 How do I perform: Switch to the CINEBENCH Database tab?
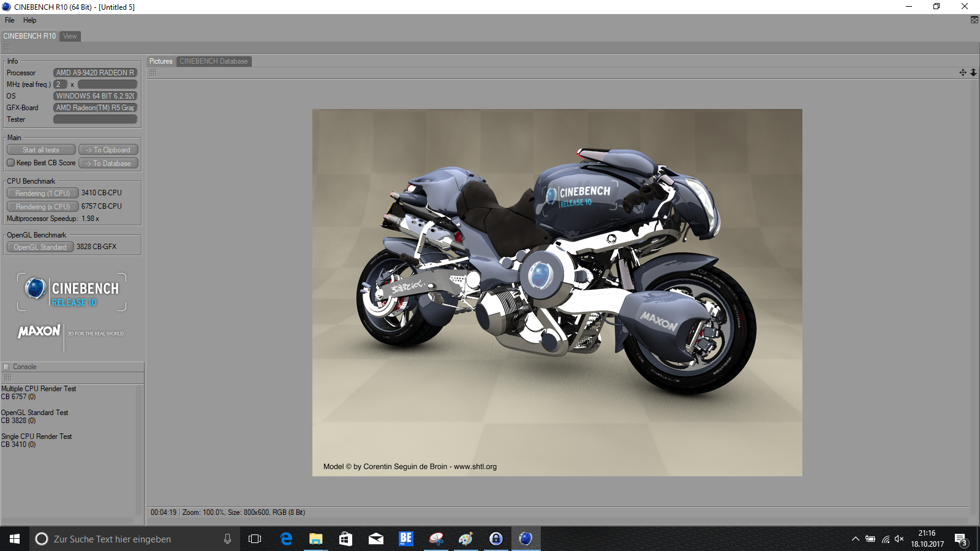point(214,61)
